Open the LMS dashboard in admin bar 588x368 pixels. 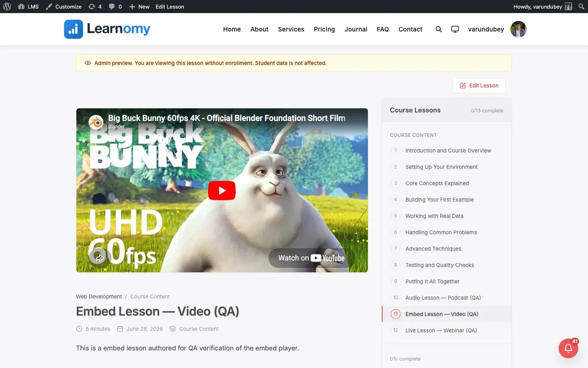[x=28, y=7]
